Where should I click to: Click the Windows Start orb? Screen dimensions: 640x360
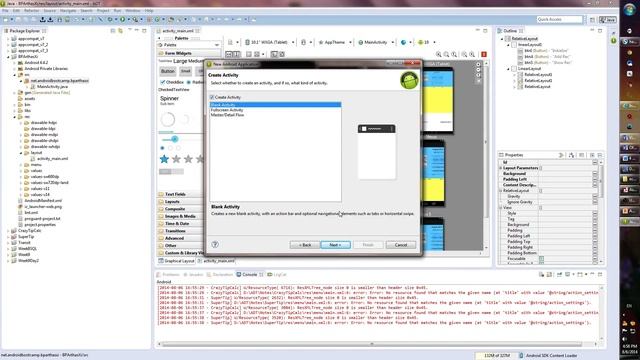(x=630, y=10)
